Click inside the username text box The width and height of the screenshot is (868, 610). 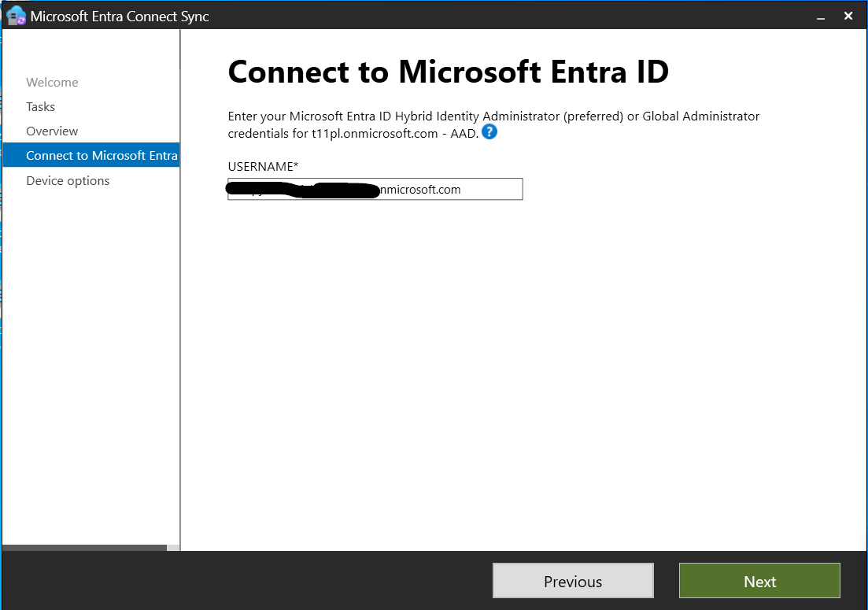click(x=374, y=189)
